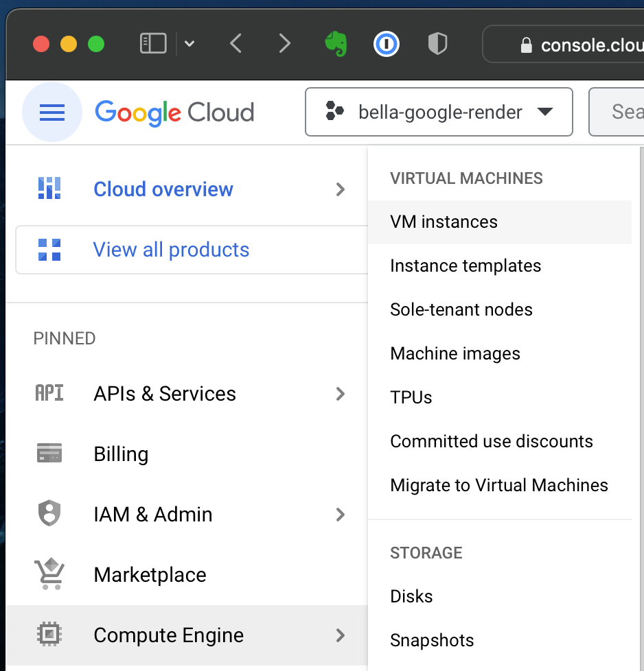Click the Evernote elephant extension icon
Screen dimensions: 644x671
[336, 45]
